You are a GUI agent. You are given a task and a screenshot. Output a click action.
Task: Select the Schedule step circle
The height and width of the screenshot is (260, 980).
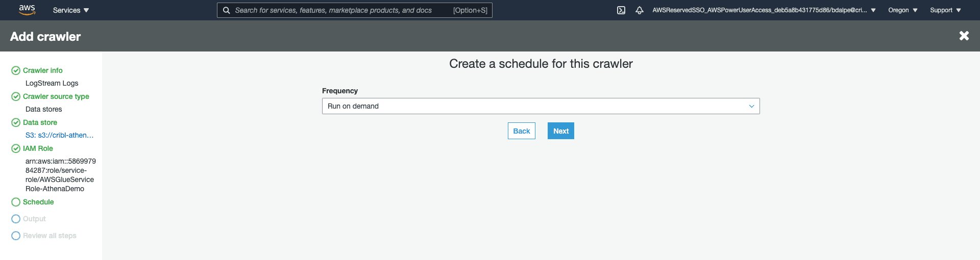16,202
